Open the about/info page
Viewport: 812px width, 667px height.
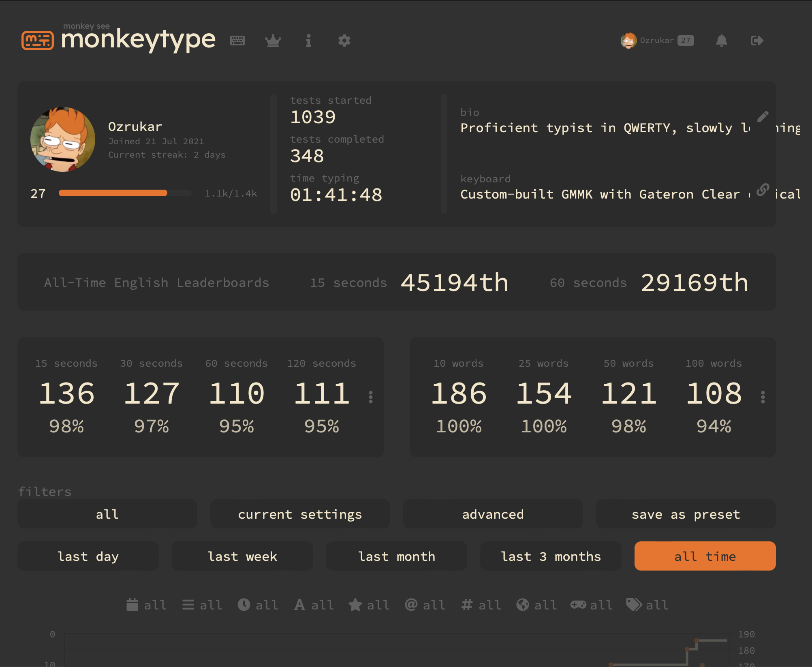pos(309,41)
